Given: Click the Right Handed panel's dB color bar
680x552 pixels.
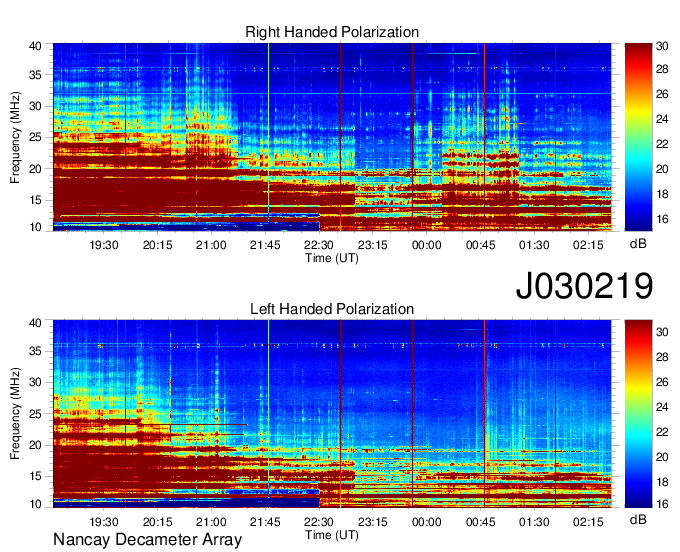Looking at the screenshot, I should 638,137.
